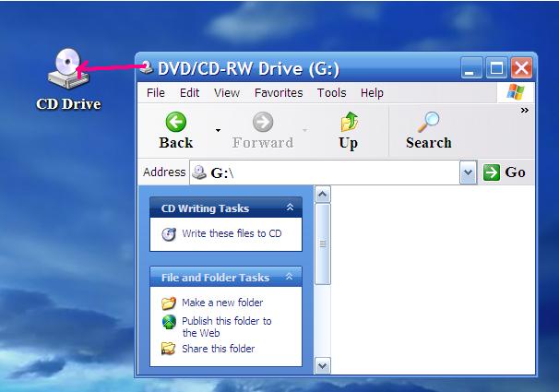Open the View menu
The width and height of the screenshot is (559, 392).
point(227,93)
